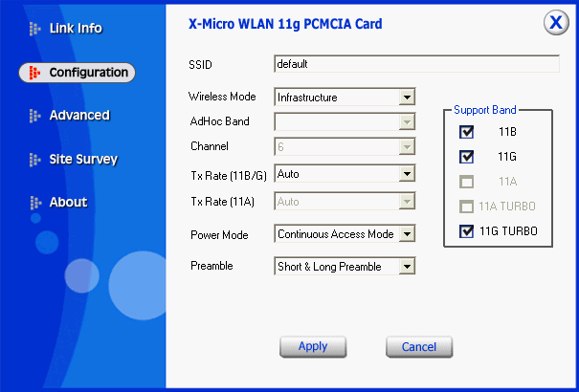The width and height of the screenshot is (579, 392).
Task: Toggle the 11A support band checkbox
Action: pyautogui.click(x=466, y=182)
